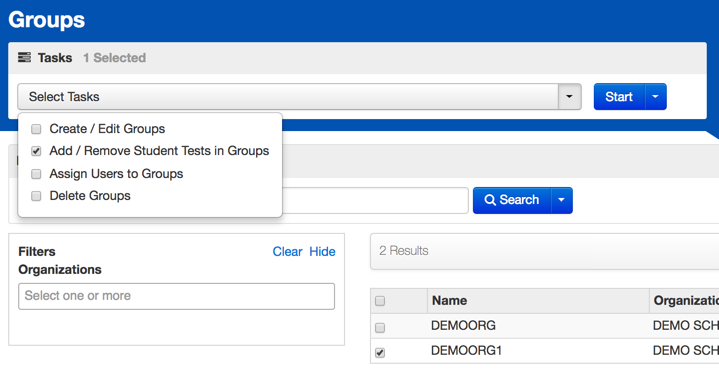Expand the Search button dropdown arrow
This screenshot has height=370, width=719.
point(561,200)
